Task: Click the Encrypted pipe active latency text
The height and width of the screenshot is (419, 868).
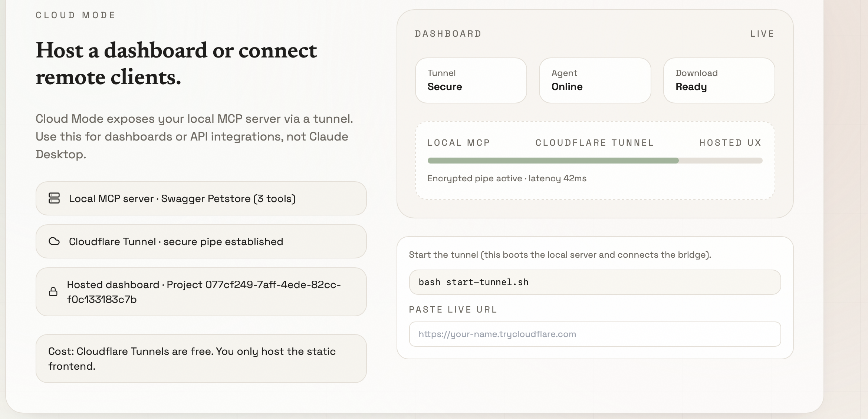Action: pyautogui.click(x=507, y=178)
